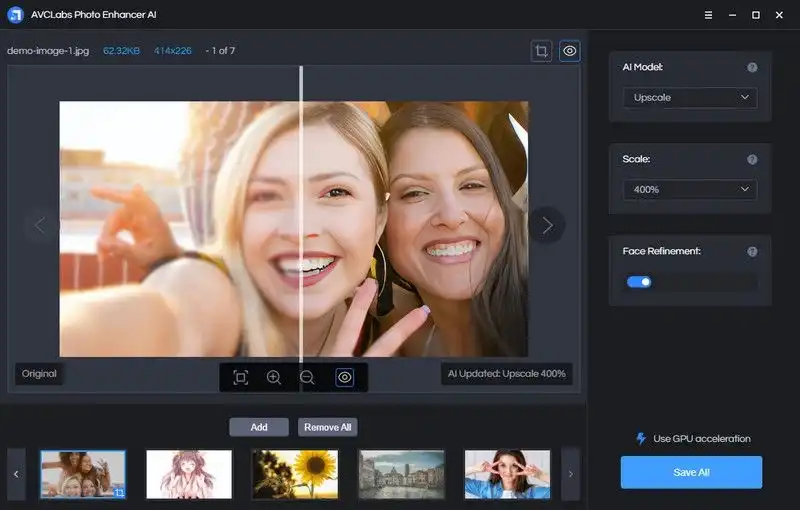Click the Save All button

click(691, 472)
